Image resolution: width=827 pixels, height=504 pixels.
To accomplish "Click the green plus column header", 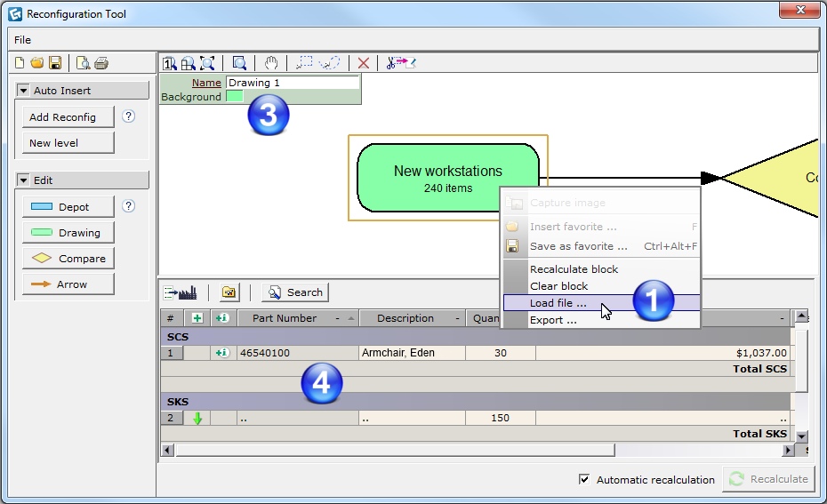I will 197,318.
